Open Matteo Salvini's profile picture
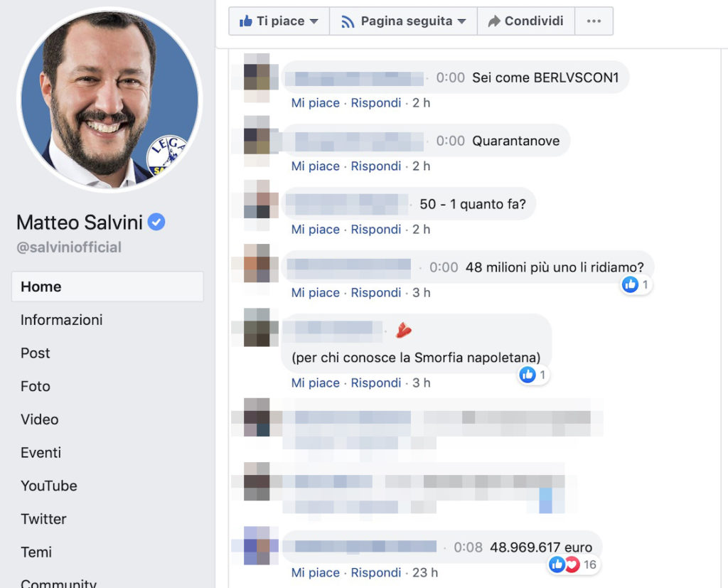 click(109, 100)
